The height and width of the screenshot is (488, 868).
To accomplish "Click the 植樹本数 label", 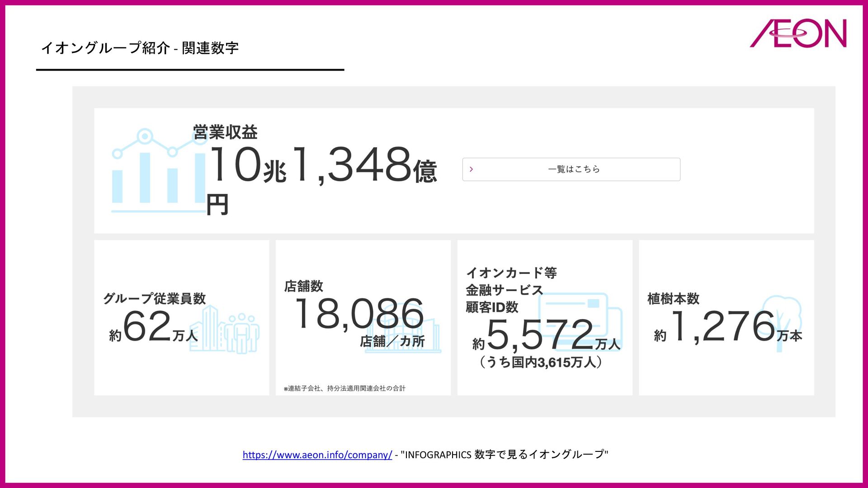I will [x=673, y=299].
